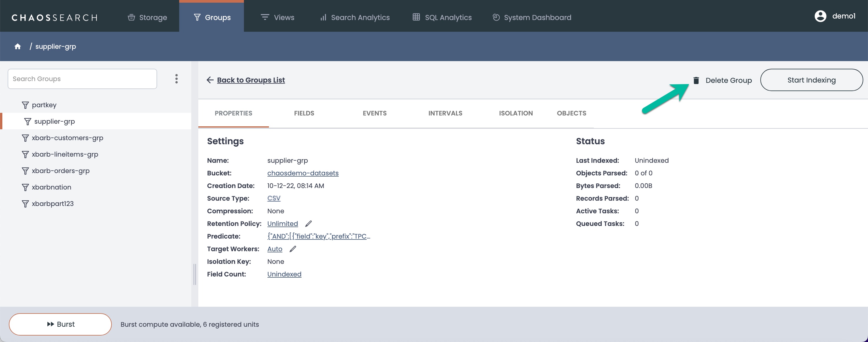The width and height of the screenshot is (868, 342).
Task: Go to Search Analytics page
Action: [x=355, y=17]
